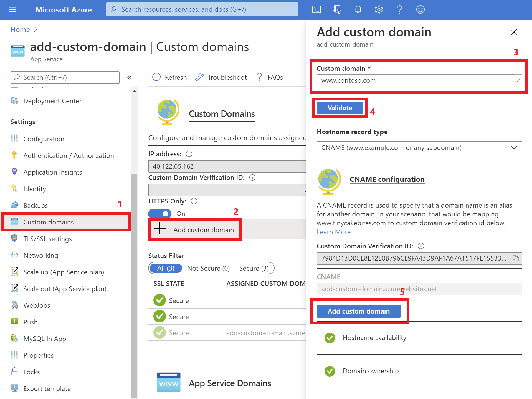Open the hamburger portal menu
Image resolution: width=532 pixels, height=399 pixels.
12,9
